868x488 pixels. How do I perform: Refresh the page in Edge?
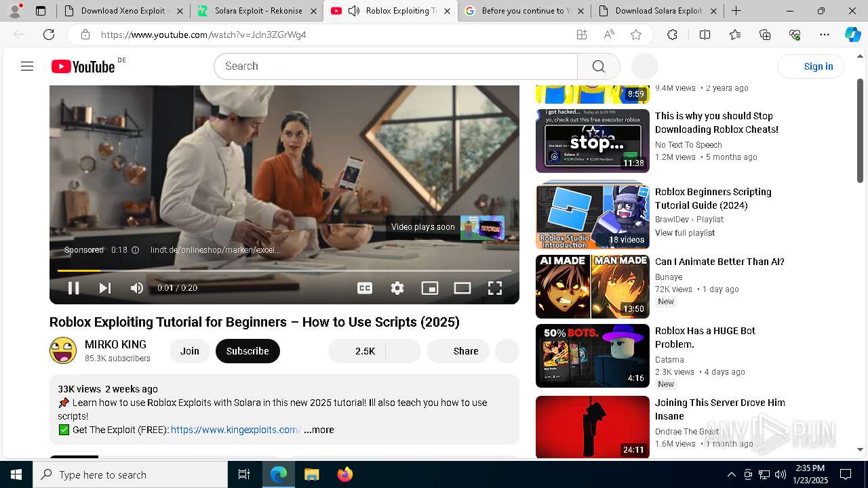point(49,35)
